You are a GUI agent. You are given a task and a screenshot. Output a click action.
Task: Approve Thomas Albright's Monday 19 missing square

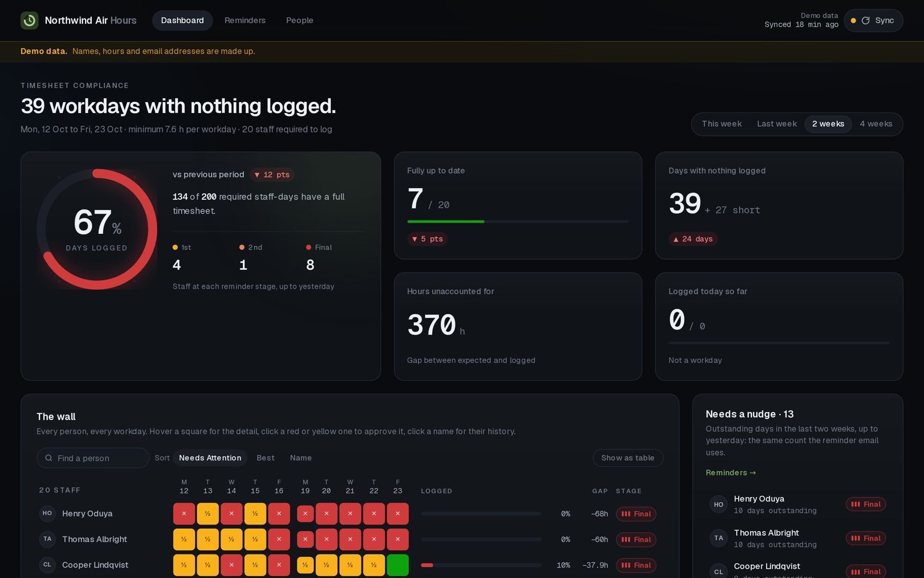click(305, 539)
